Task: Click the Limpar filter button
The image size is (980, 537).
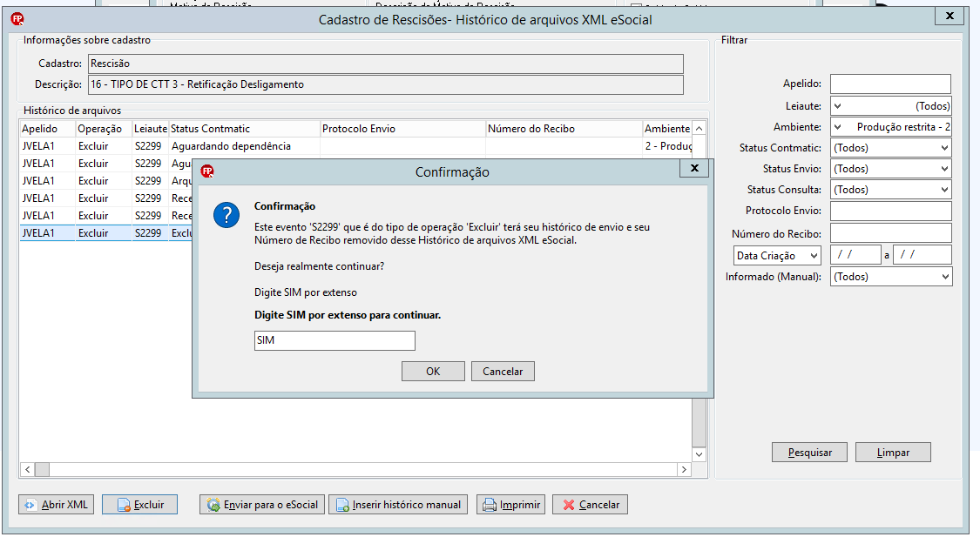Action: click(893, 452)
